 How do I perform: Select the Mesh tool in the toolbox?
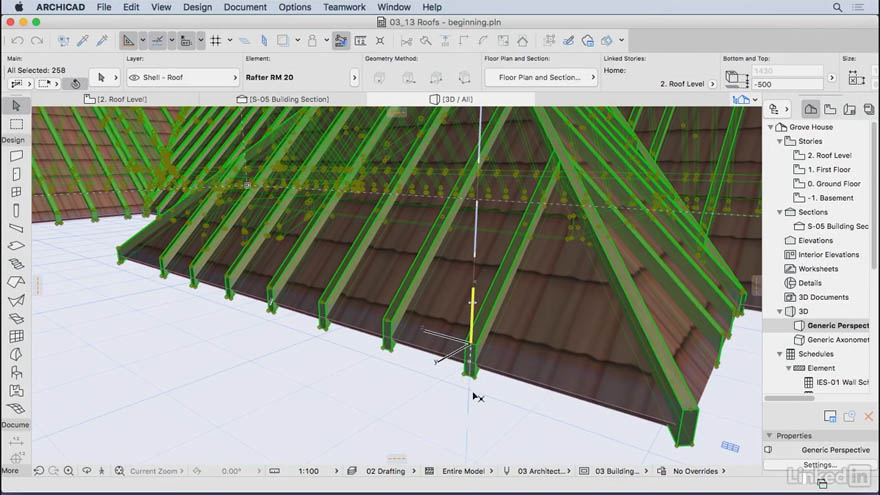16,408
